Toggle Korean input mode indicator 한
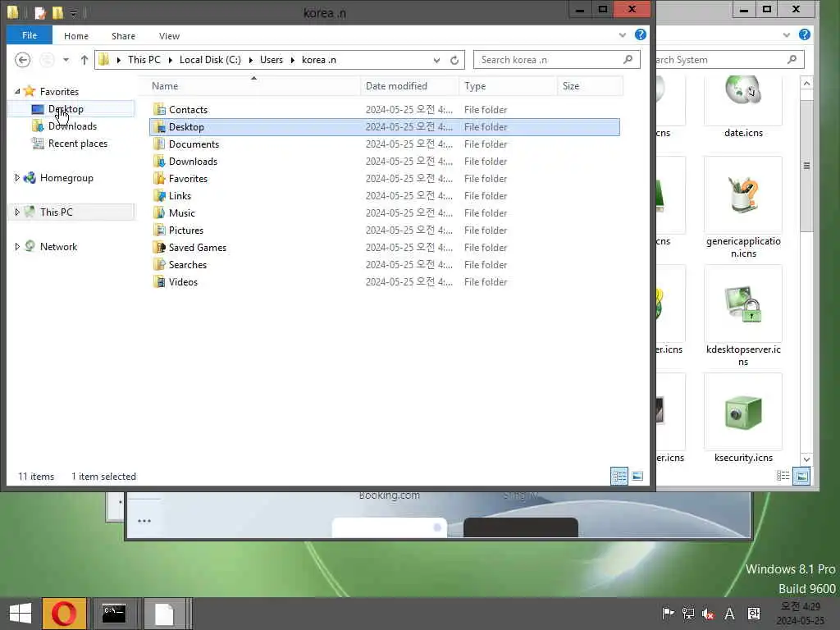The height and width of the screenshot is (630, 840). click(x=754, y=614)
